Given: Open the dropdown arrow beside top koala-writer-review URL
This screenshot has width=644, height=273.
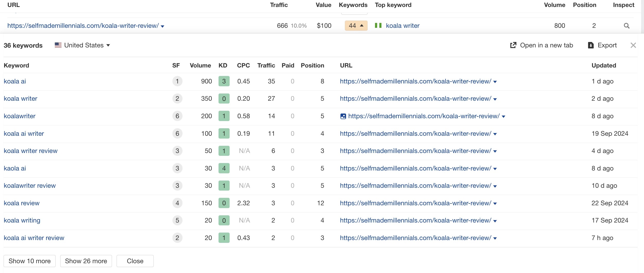Looking at the screenshot, I should point(162,26).
